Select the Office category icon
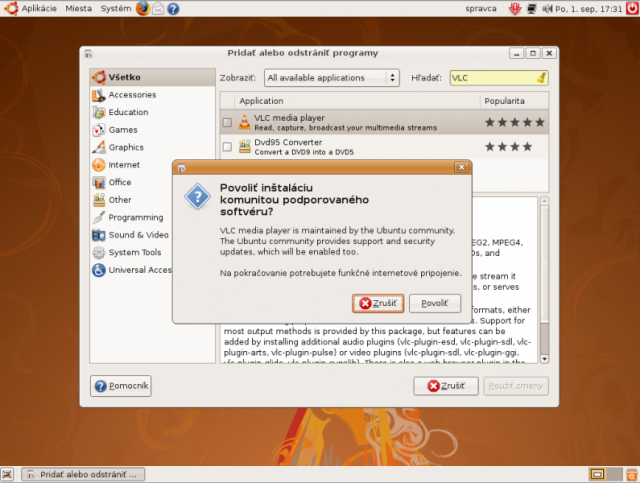This screenshot has height=483, width=640. click(x=98, y=183)
